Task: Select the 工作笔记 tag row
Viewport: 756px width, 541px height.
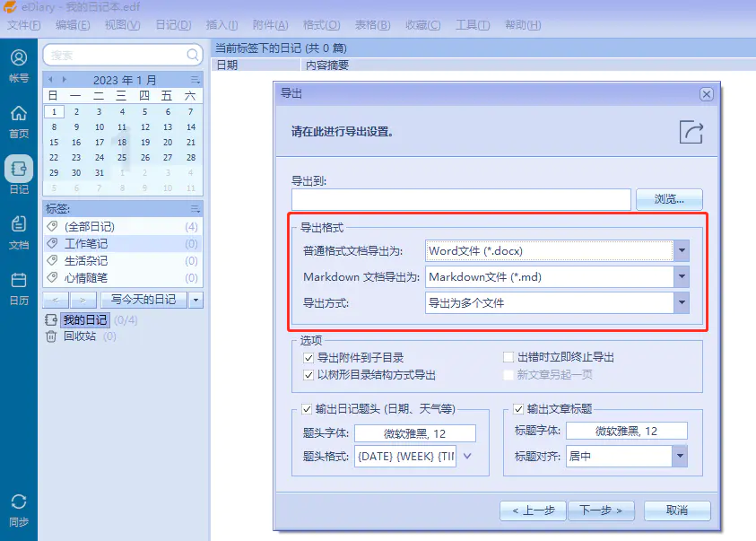Action: coord(123,243)
